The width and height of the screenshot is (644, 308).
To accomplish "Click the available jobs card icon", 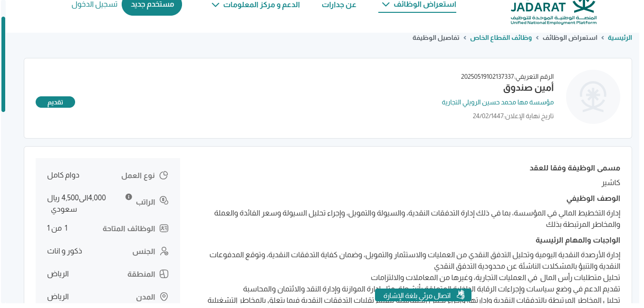I will pyautogui.click(x=164, y=228).
